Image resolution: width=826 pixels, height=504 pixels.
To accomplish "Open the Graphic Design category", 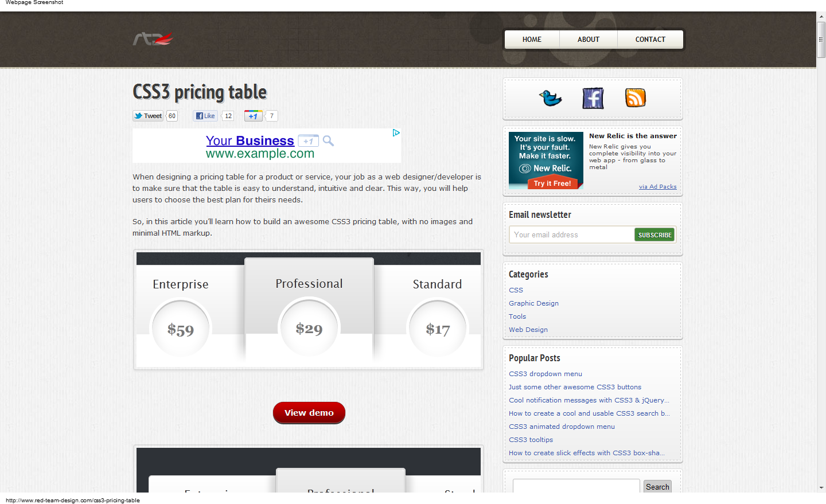I will [x=533, y=303].
